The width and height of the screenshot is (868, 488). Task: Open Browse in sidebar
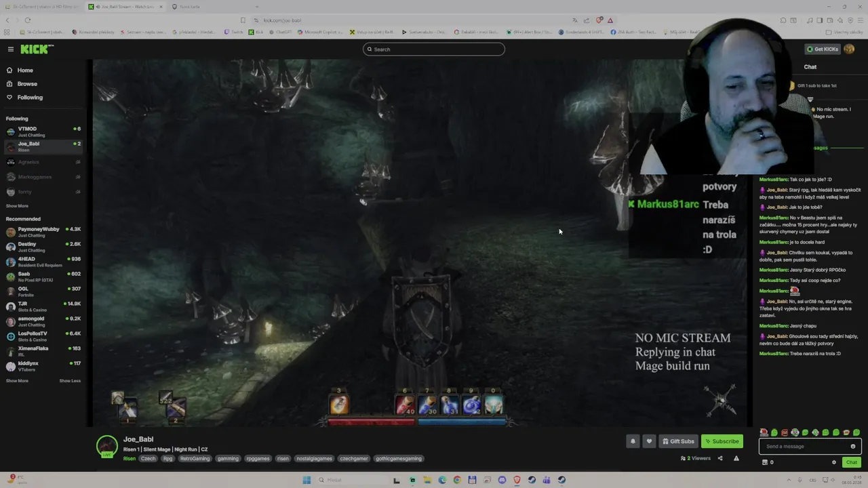click(x=27, y=84)
